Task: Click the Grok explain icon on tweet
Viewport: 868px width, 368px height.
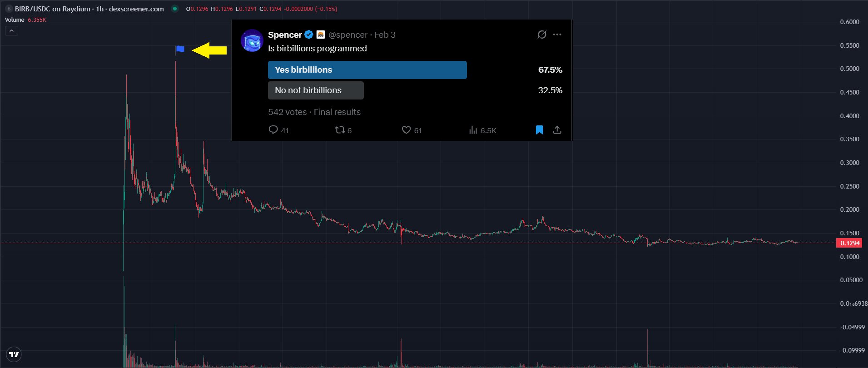Action: tap(541, 35)
